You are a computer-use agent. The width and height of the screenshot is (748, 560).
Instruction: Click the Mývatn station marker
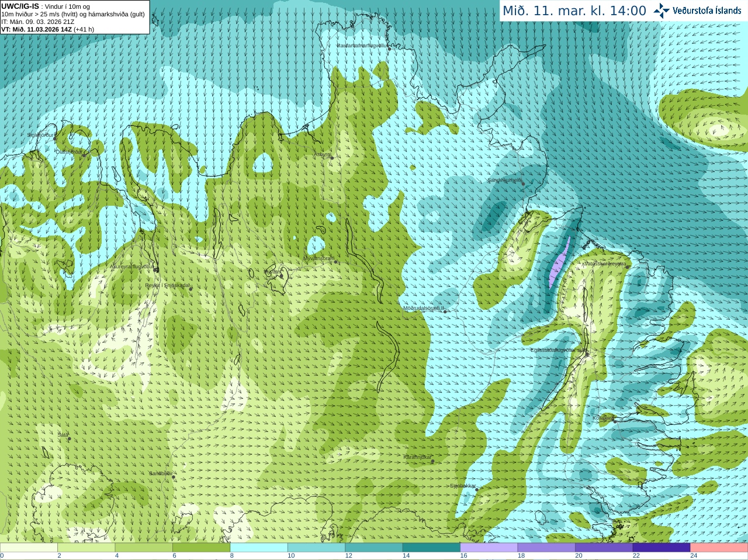point(281,276)
